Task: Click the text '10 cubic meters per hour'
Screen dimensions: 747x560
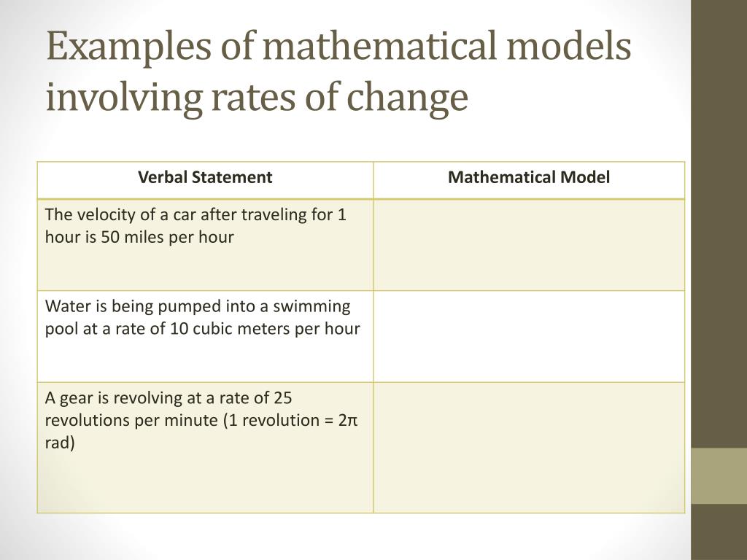Action: click(x=265, y=329)
